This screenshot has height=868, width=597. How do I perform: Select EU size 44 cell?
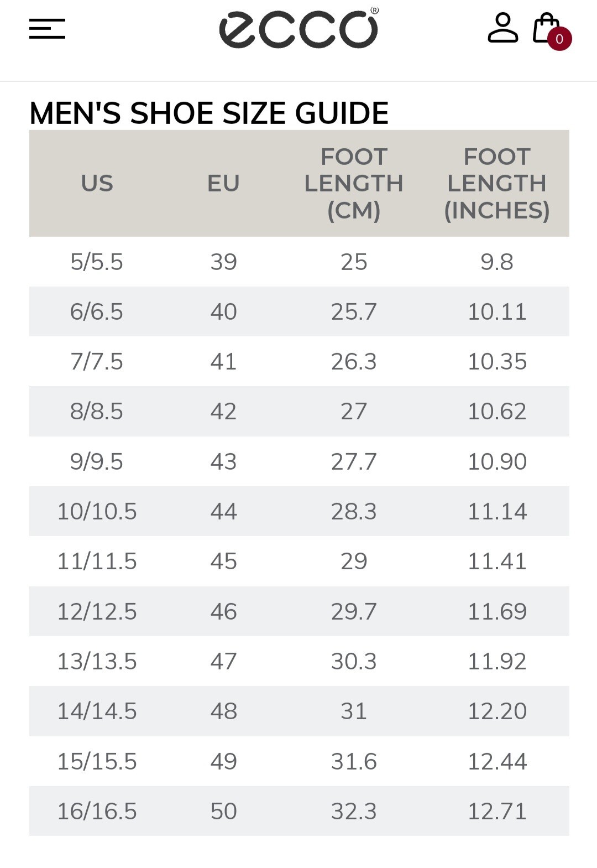pos(223,511)
